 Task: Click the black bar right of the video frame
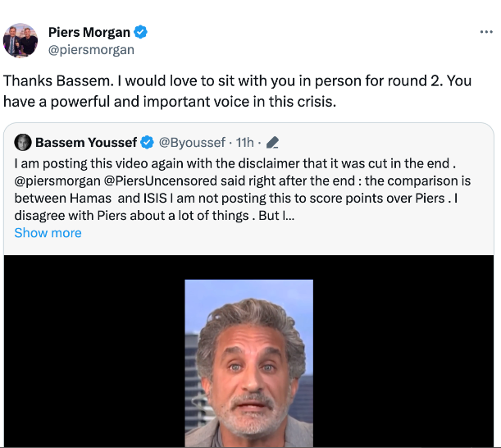click(402, 353)
